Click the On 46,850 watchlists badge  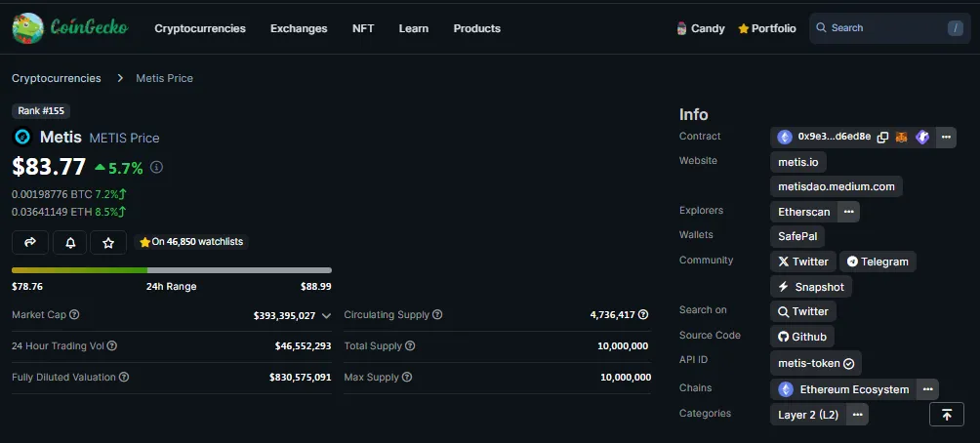click(x=191, y=242)
